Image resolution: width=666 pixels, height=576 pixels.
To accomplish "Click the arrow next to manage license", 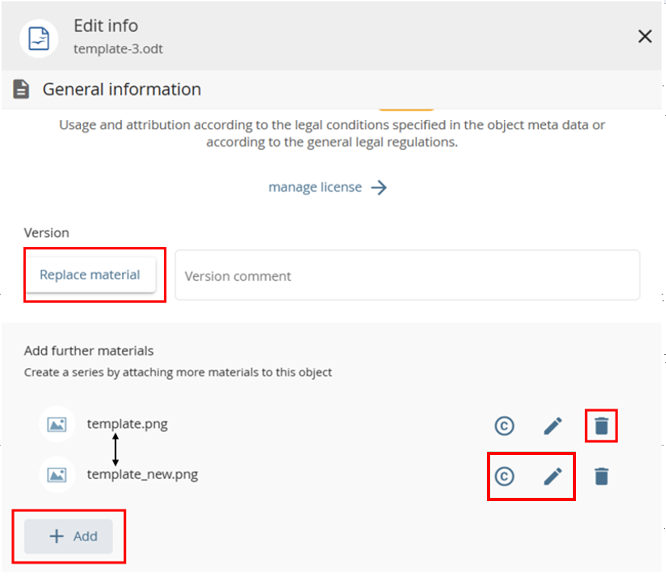I will point(379,188).
